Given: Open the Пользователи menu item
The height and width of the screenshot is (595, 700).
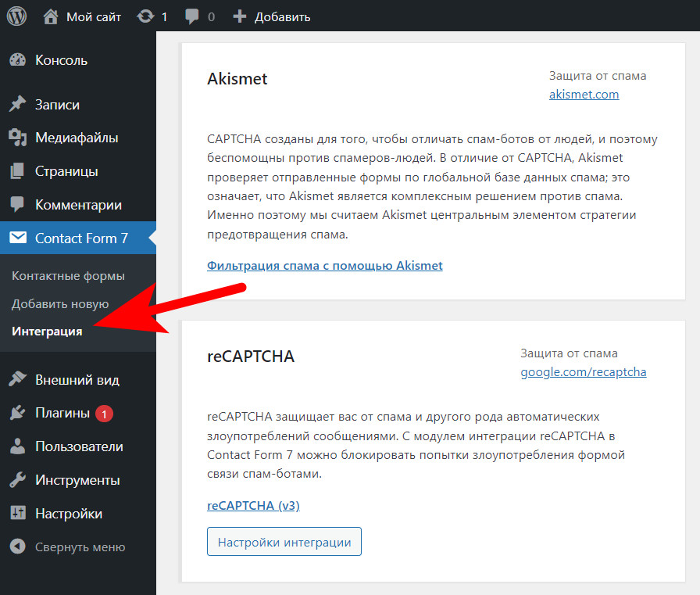Looking at the screenshot, I should [79, 446].
